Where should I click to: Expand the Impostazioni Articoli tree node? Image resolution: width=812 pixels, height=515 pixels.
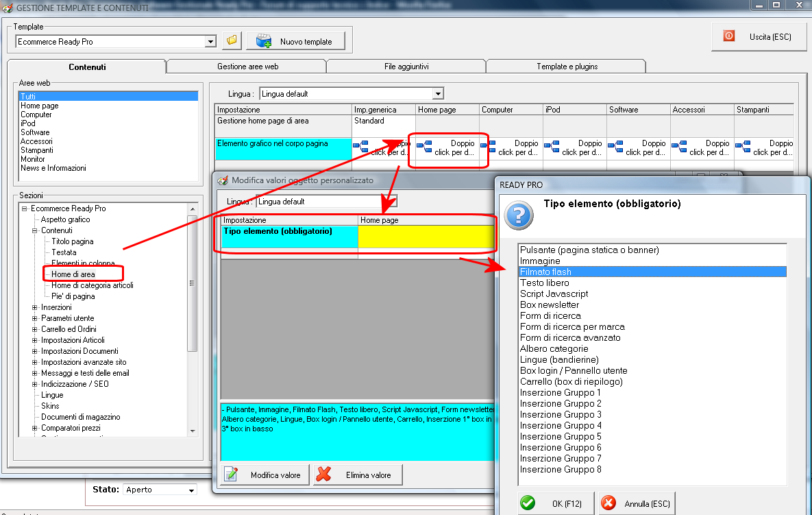35,340
